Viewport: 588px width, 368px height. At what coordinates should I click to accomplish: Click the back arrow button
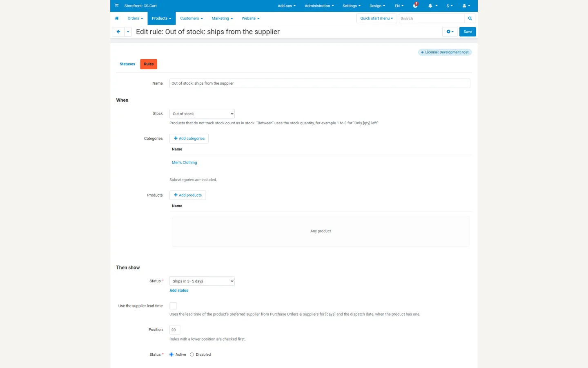pos(118,32)
